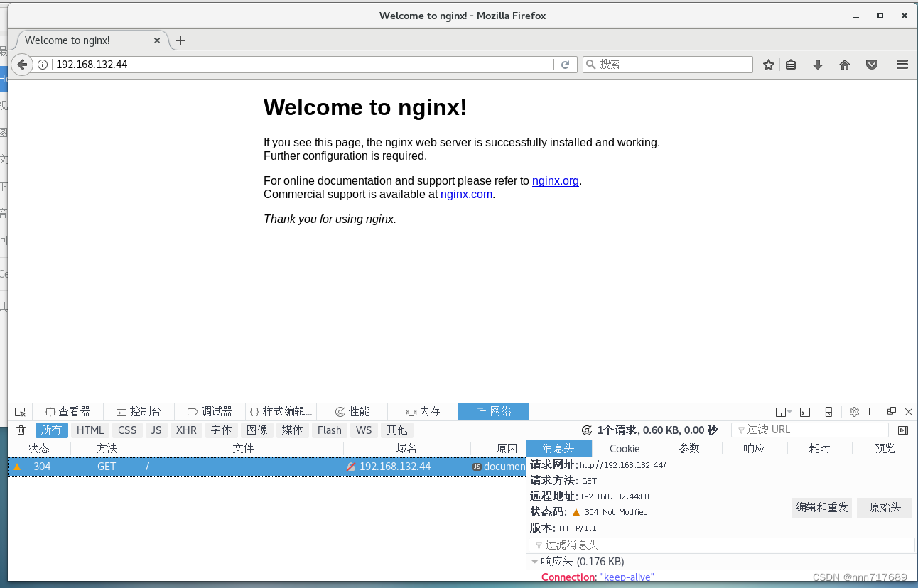Save page to Pocket icon
The image size is (918, 588).
pyautogui.click(x=872, y=65)
